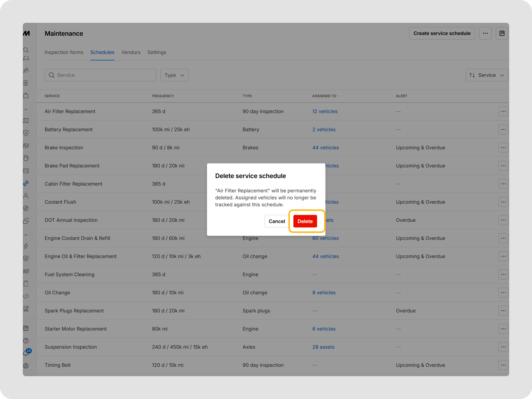Open the header more options ellipsis button
The width and height of the screenshot is (532, 399).
pyautogui.click(x=485, y=33)
